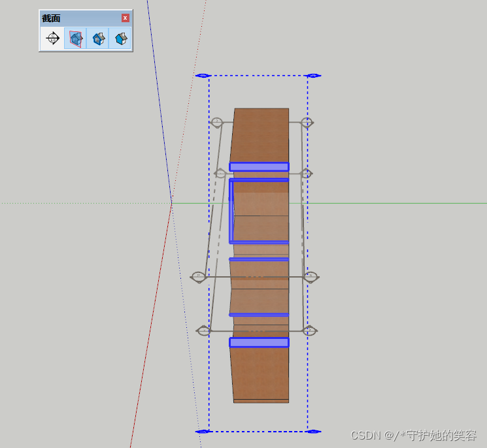Click the 截面 toolbar title
487x448 pixels.
coord(51,18)
